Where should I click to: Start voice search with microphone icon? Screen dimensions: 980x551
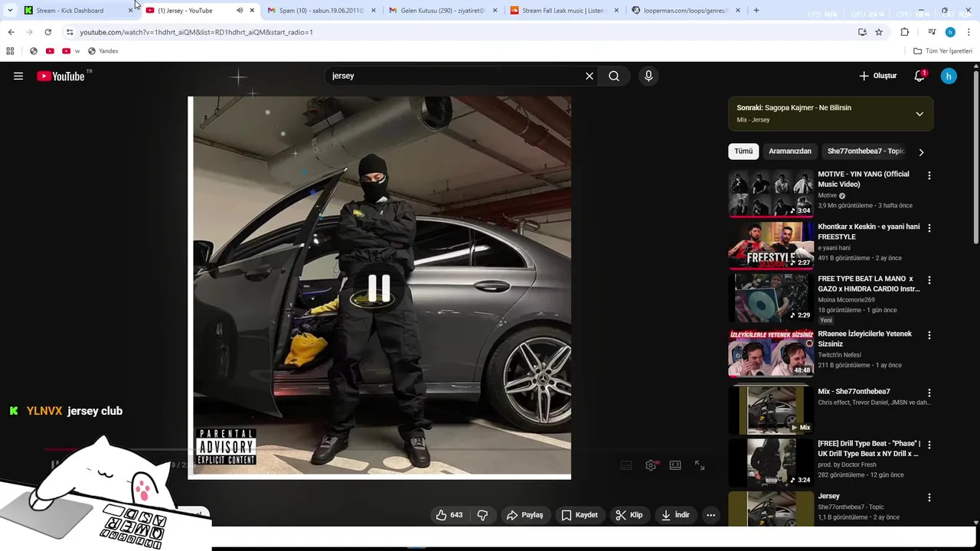point(648,76)
